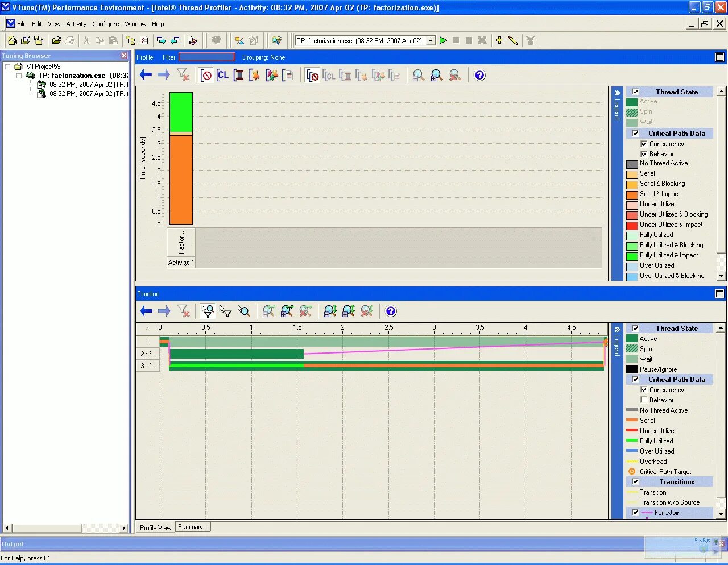Click the Pause activity button
The width and height of the screenshot is (728, 565).
[469, 40]
